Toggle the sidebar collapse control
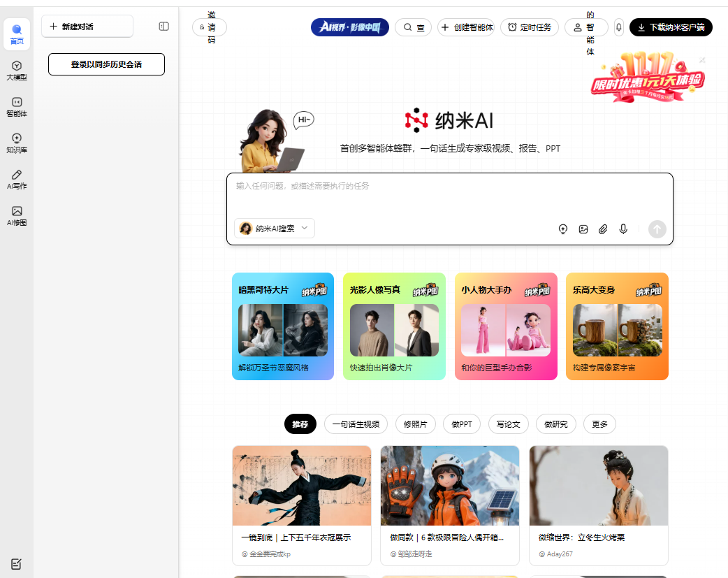The height and width of the screenshot is (578, 728). point(163,26)
